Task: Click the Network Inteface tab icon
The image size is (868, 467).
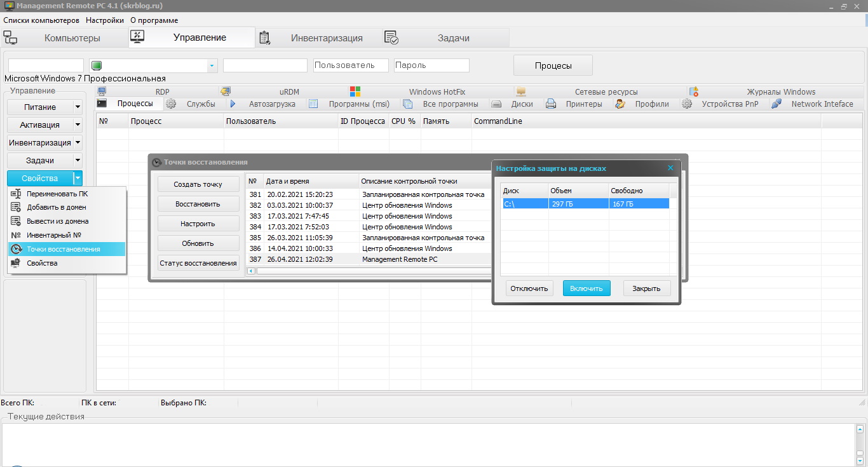Action: pos(776,104)
